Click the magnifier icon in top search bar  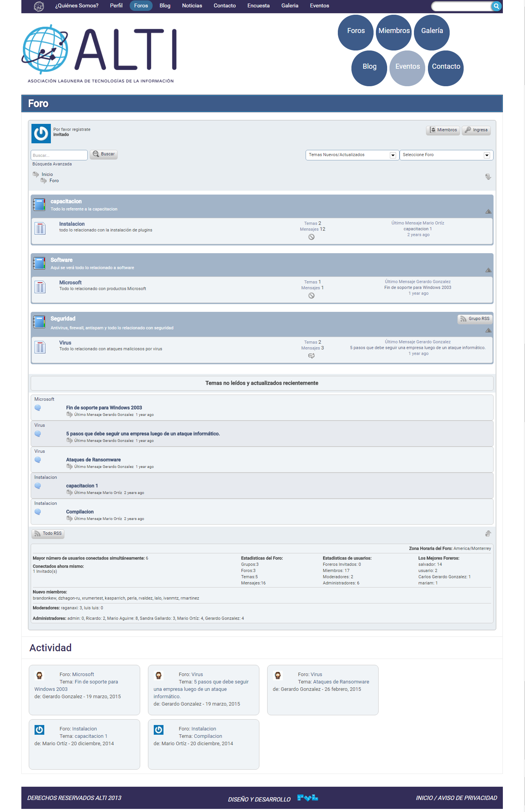(x=496, y=6)
